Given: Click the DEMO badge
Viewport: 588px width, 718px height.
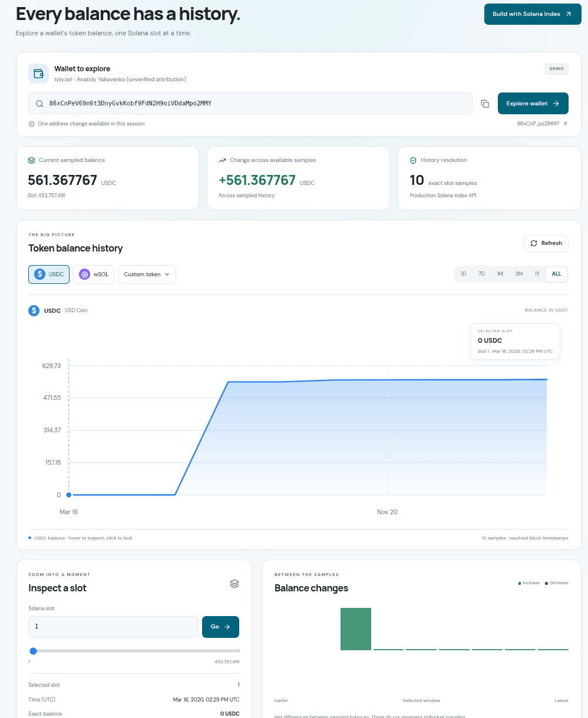Looking at the screenshot, I should click(x=557, y=69).
